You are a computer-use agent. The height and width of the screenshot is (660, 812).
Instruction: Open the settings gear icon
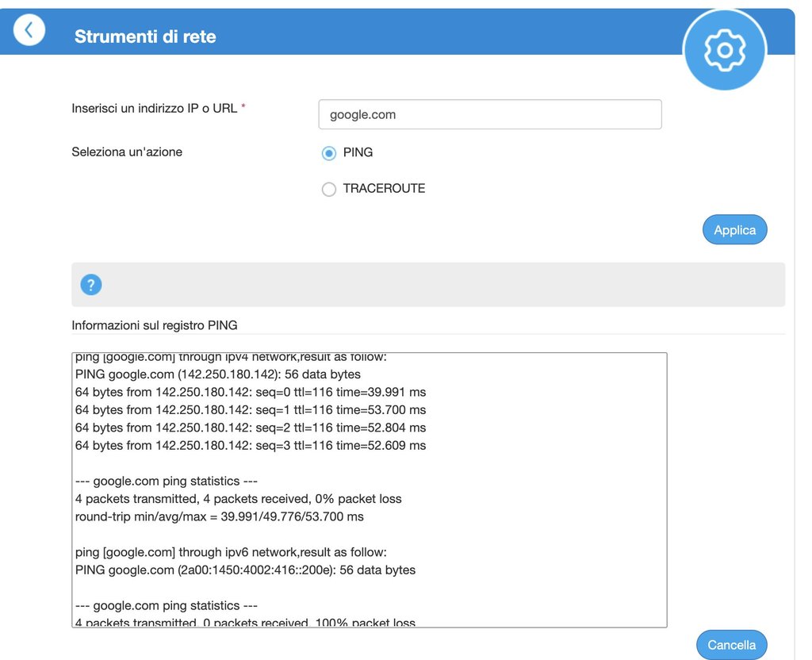coord(724,51)
